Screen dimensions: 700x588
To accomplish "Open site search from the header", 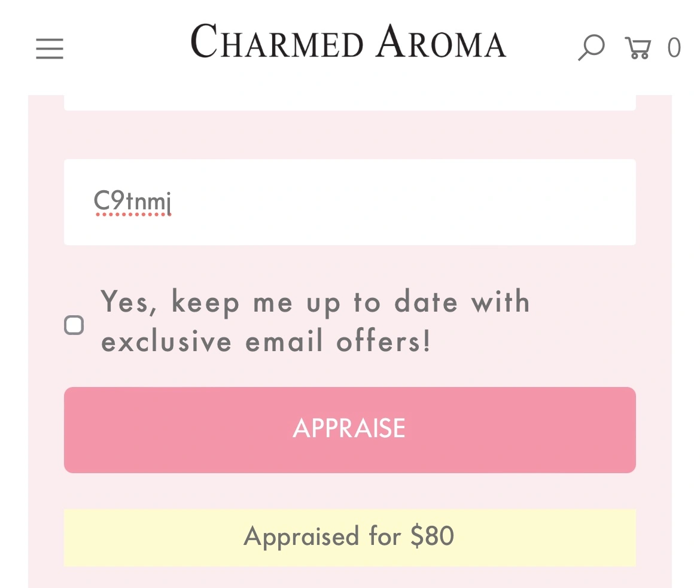I will (x=591, y=47).
